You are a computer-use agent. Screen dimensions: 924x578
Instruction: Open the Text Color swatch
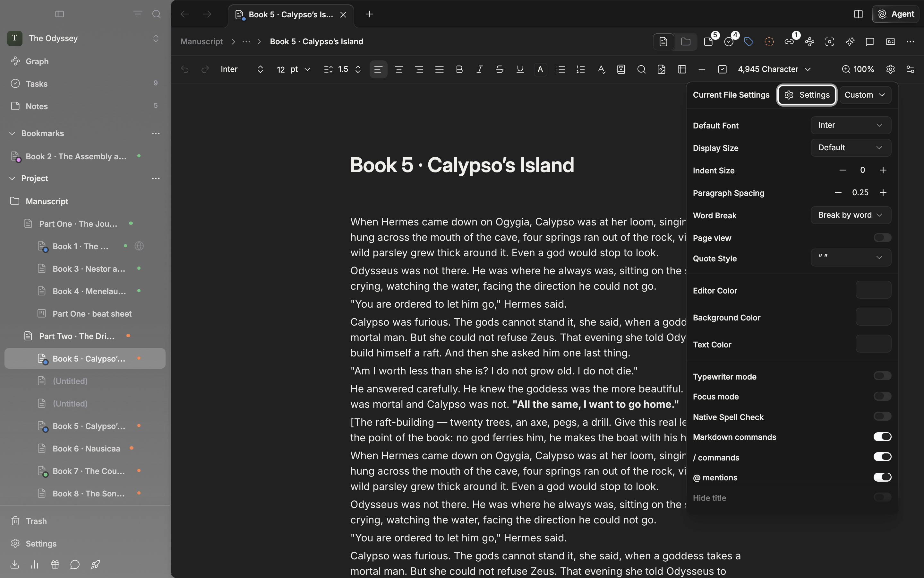tap(873, 344)
